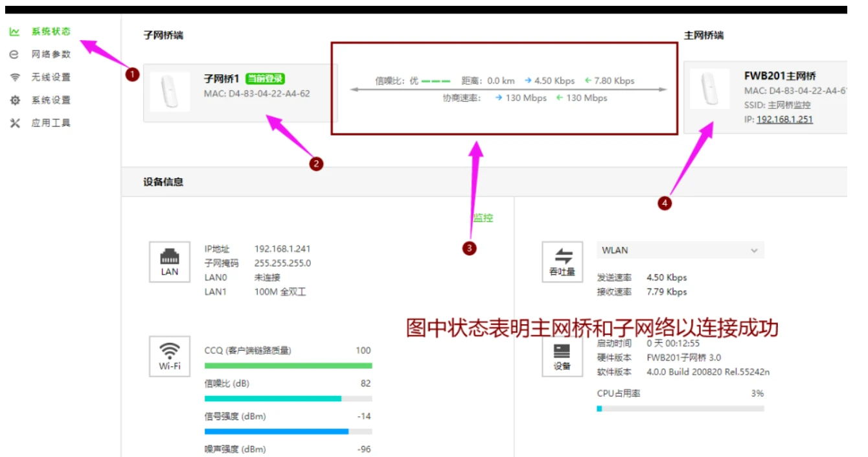
Task: Click the Wi-Fi signal icon box
Action: pyautogui.click(x=169, y=356)
